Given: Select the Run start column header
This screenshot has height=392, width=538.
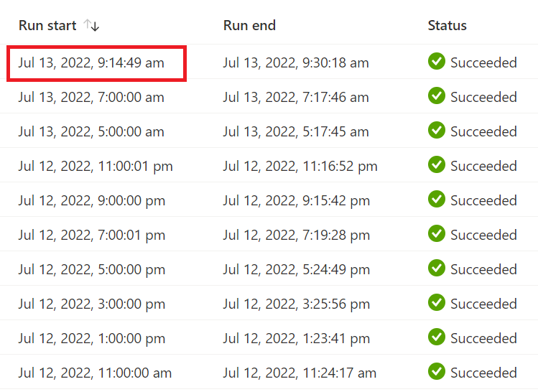Looking at the screenshot, I should click(x=47, y=25).
